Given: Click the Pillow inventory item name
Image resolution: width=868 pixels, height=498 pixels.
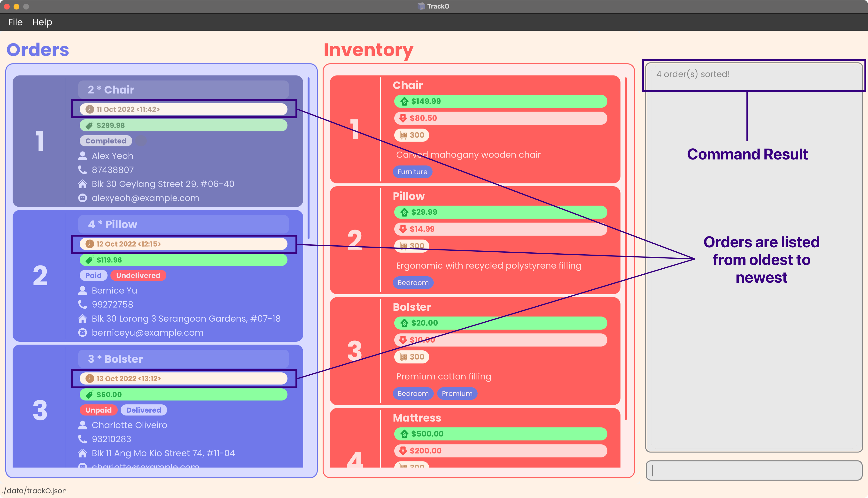Looking at the screenshot, I should (409, 196).
